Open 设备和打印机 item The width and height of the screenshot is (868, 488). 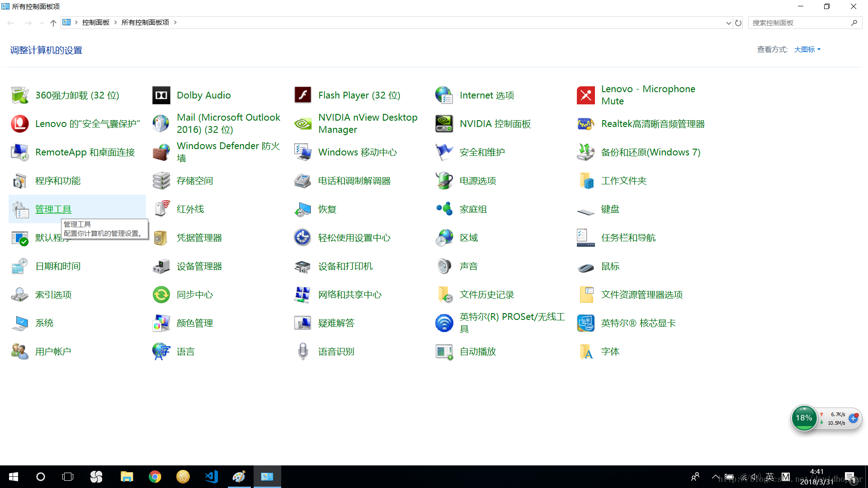pos(345,266)
